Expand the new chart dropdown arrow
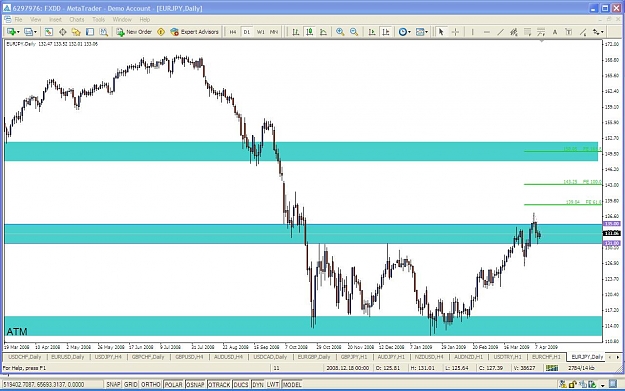This screenshot has width=625, height=391. tap(18, 32)
